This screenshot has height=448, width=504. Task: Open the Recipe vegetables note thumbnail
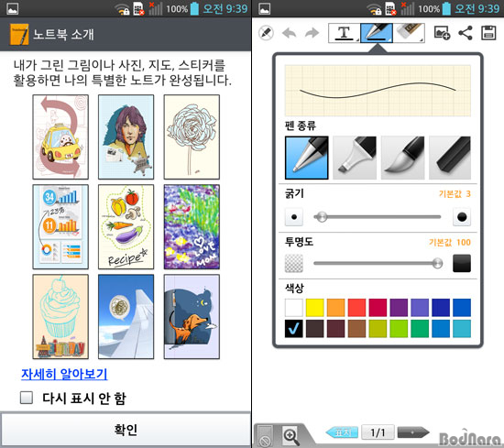[x=126, y=226]
